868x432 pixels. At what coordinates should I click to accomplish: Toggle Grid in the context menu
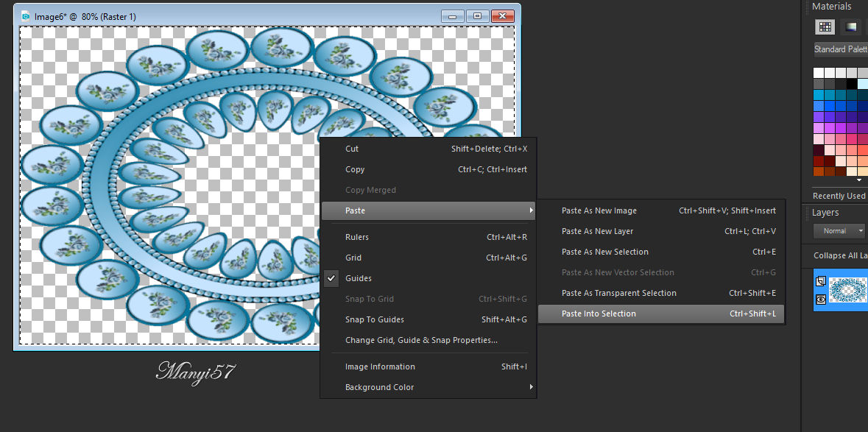pyautogui.click(x=428, y=258)
